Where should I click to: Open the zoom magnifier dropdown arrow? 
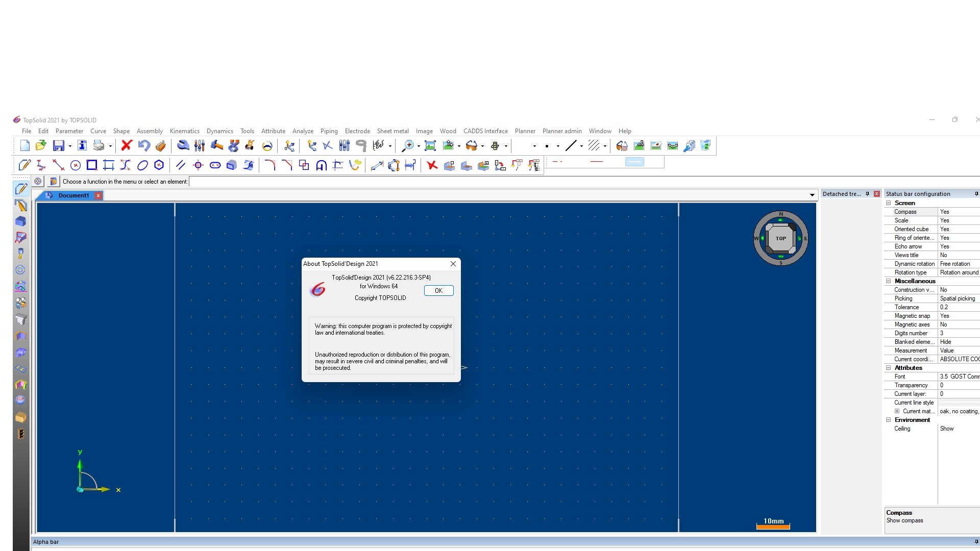[x=419, y=146]
